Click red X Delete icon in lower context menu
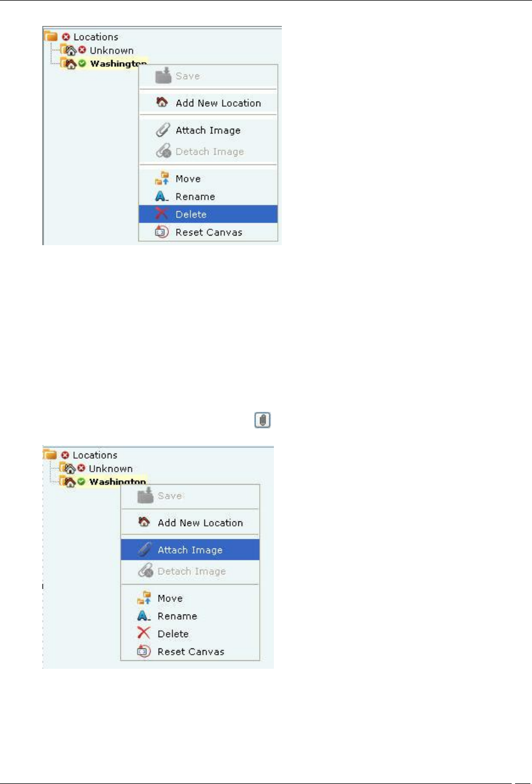The height and width of the screenshot is (784, 532). (x=144, y=633)
